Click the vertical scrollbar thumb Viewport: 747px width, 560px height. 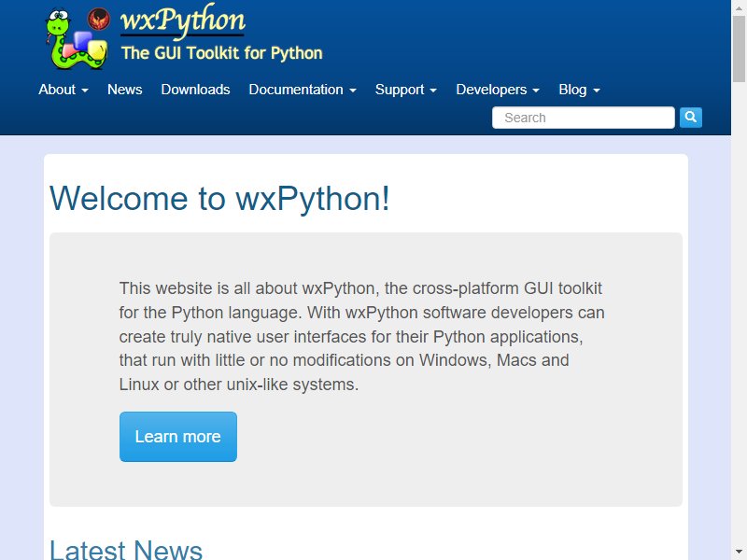point(739,49)
